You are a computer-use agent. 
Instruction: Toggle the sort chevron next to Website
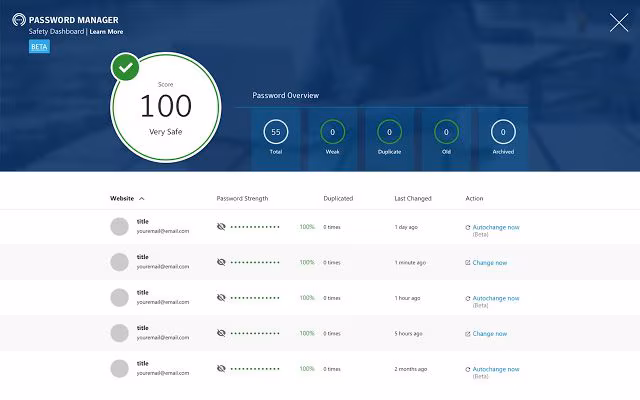(x=142, y=199)
